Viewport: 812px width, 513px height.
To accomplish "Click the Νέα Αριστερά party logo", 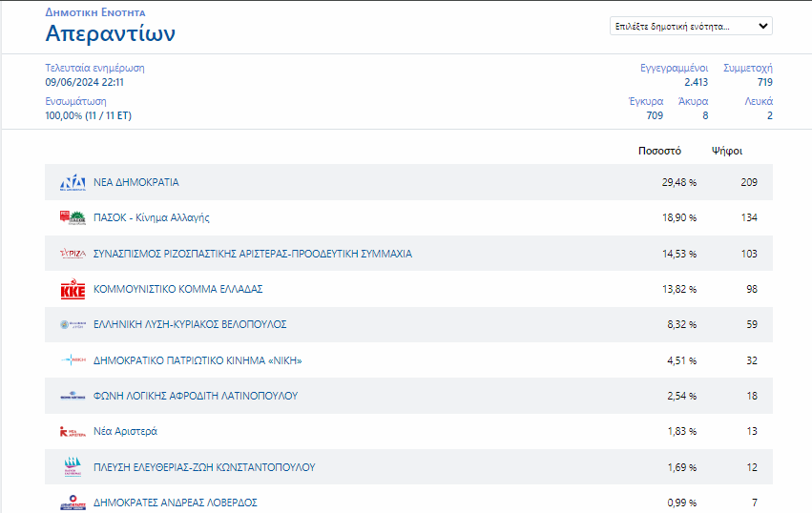I will 73,431.
